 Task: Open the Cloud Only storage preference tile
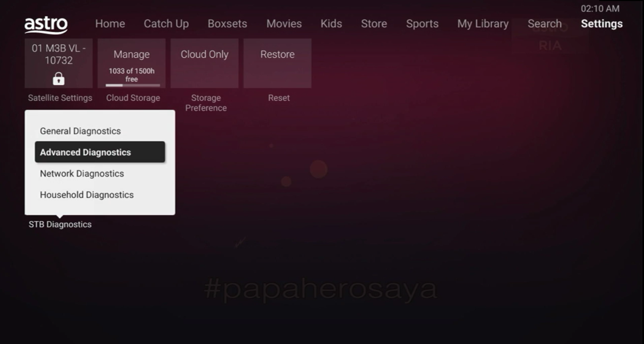tap(204, 63)
